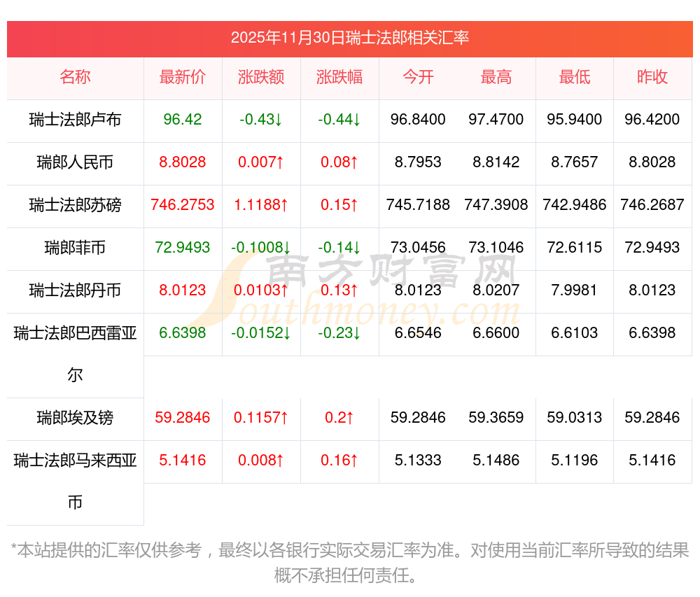Click the 今开 column header
Viewport: 700px width, 597px height.
coord(418,77)
